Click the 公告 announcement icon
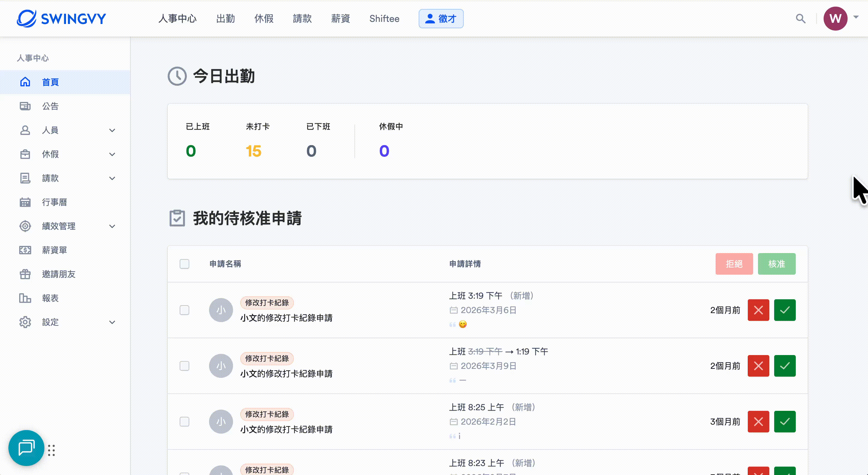Viewport: 868px width, 475px height. tap(25, 106)
